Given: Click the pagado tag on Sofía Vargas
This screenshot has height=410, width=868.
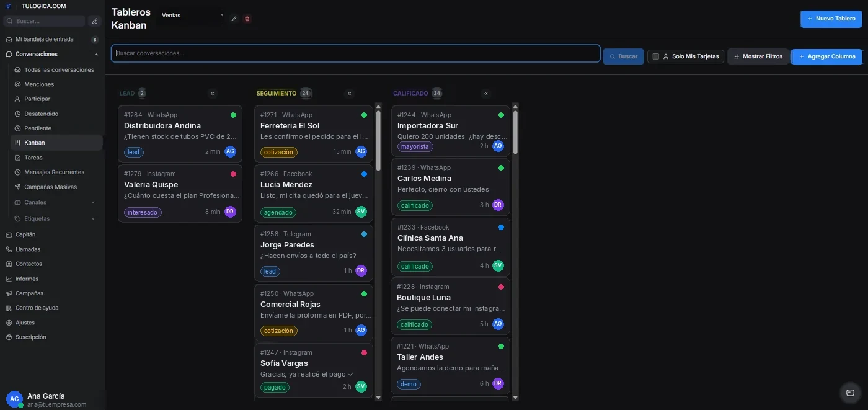Looking at the screenshot, I should pyautogui.click(x=275, y=387).
